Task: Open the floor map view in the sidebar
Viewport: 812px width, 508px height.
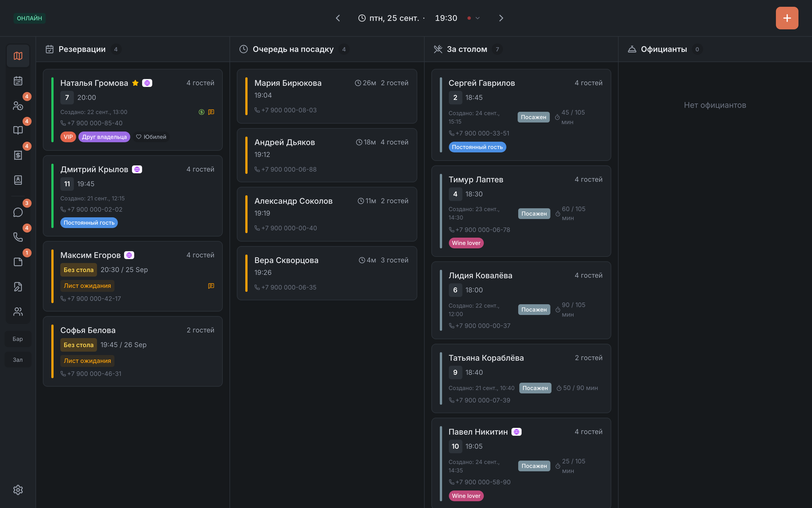Action: pos(18,56)
